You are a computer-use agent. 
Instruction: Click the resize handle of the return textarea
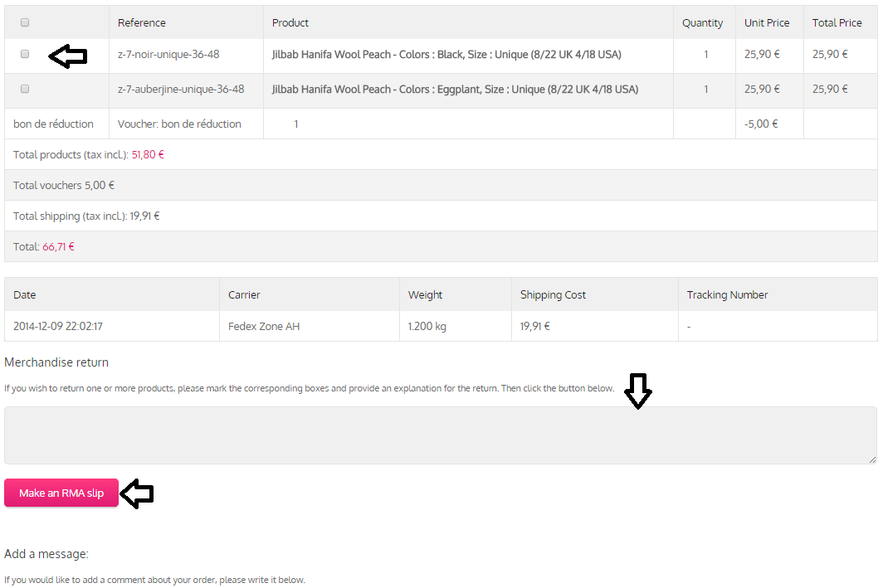pos(872,459)
